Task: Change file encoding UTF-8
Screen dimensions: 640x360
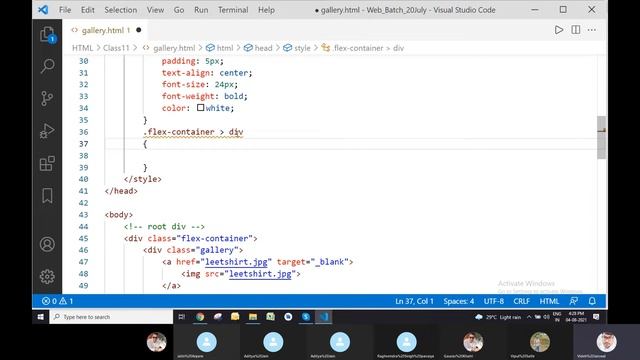Action: tap(494, 301)
